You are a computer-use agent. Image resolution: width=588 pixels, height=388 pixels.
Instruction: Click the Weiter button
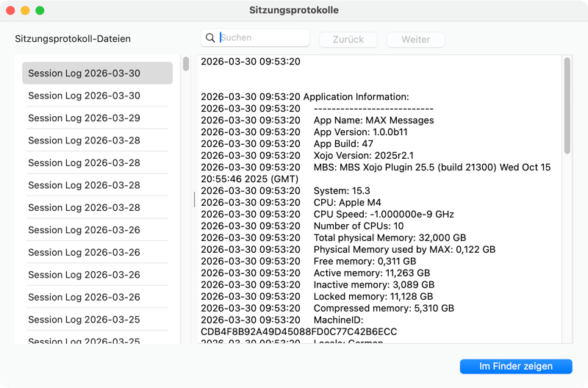point(415,40)
